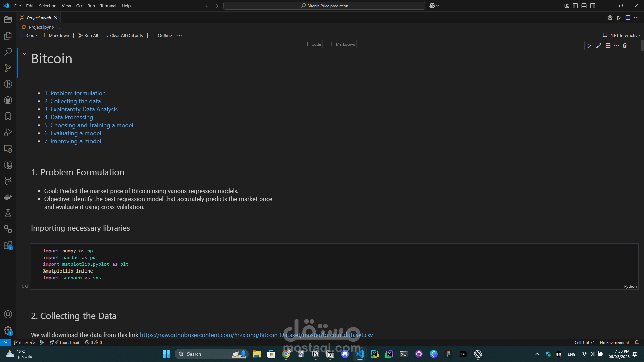Click the run icon in editor title bar
644x362 pixels.
(x=619, y=18)
